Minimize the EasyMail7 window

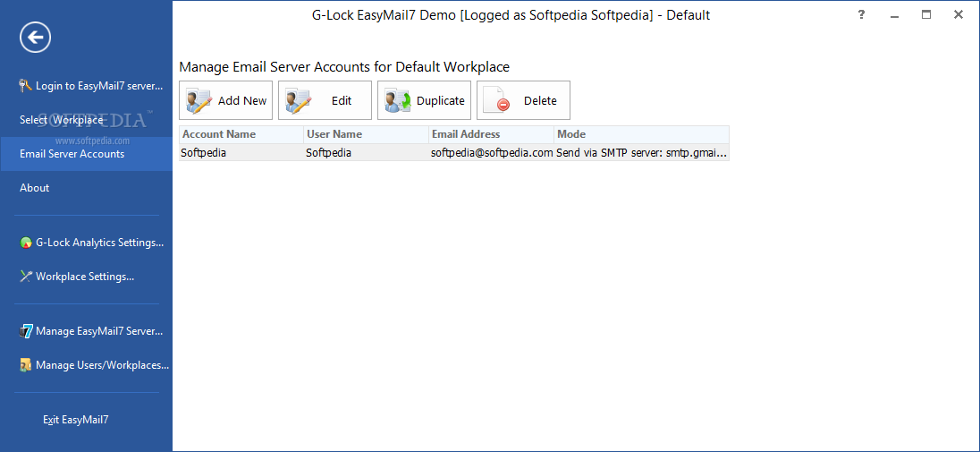click(894, 15)
